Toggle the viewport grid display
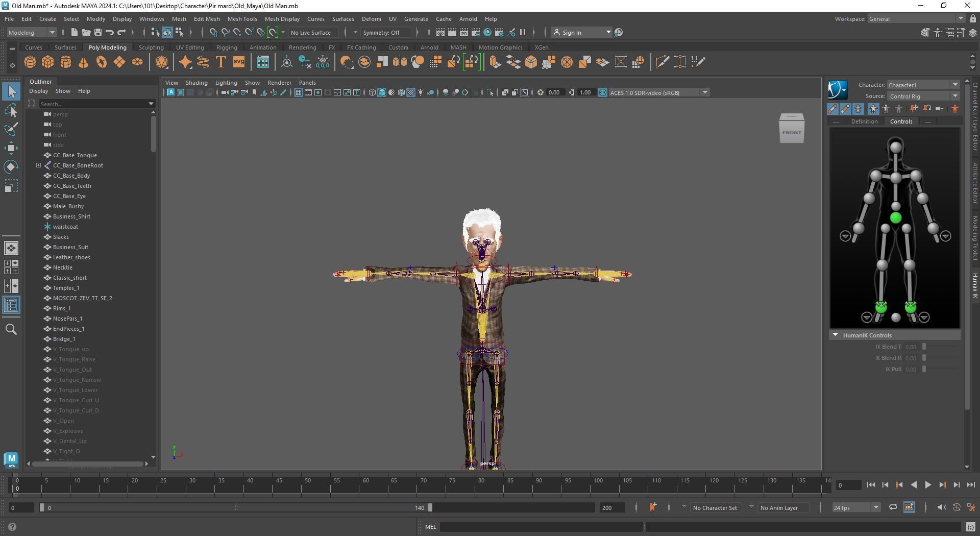The width and height of the screenshot is (980, 536). pos(299,92)
